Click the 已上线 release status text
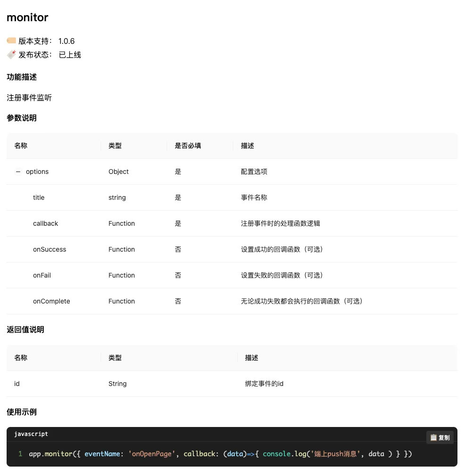The width and height of the screenshot is (465, 476). coord(70,54)
